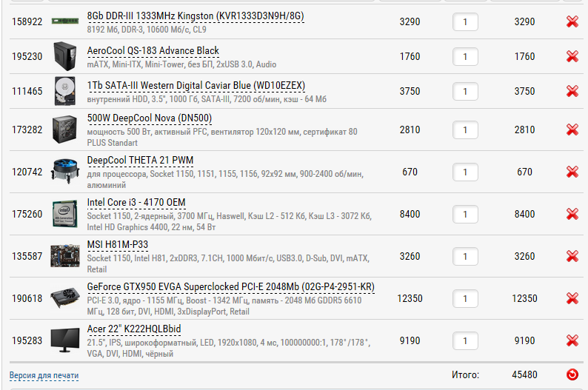Screen dimensions: 588x390
Task: Delete the DeepCool Nova 500W power supply
Action: [x=572, y=130]
